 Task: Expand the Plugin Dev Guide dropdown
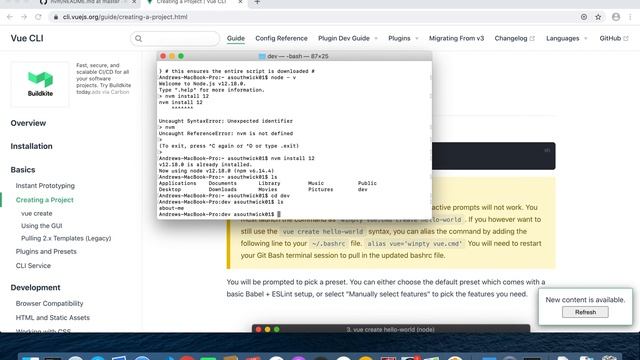coord(348,38)
